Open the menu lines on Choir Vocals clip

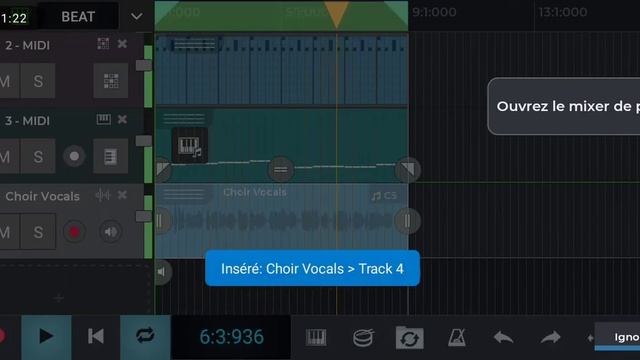[x=184, y=194]
